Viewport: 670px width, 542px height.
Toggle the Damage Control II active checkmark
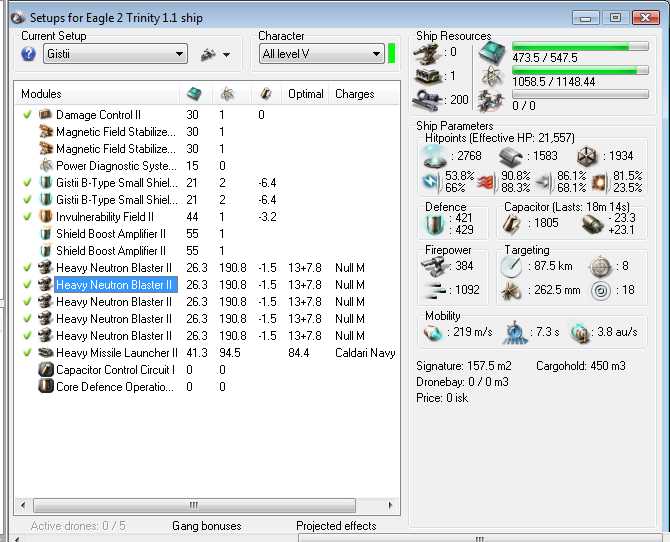(27, 115)
